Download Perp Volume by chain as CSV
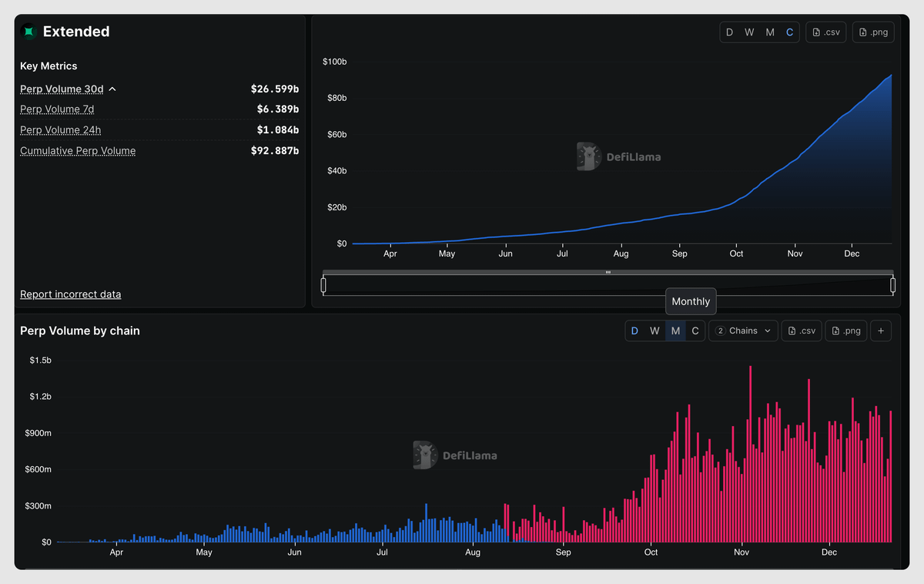Screen dimensions: 924x584 click(802, 330)
